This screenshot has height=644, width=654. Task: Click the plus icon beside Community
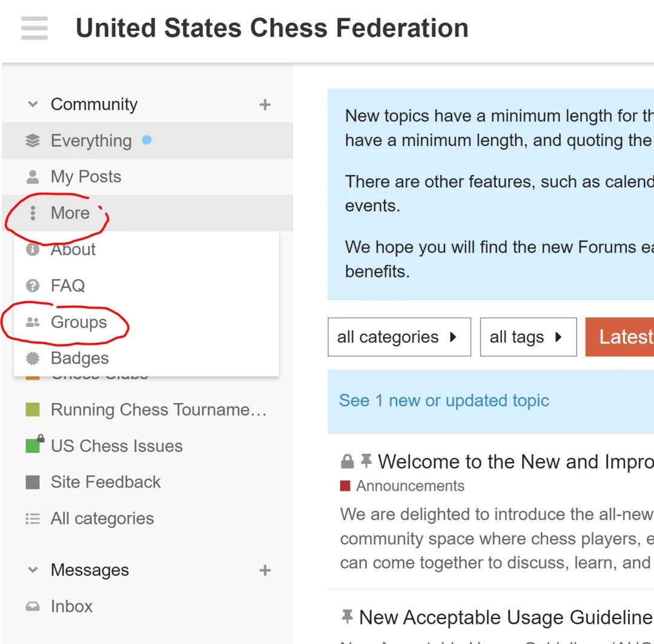(265, 104)
